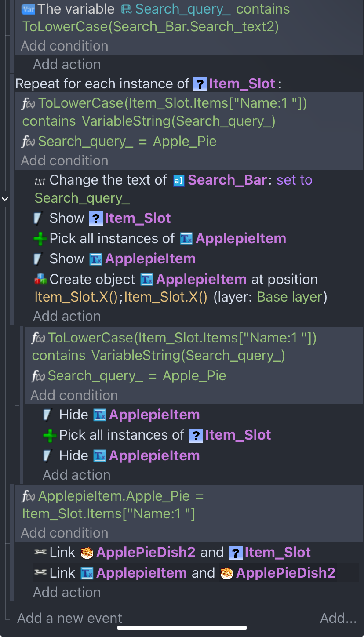Viewport: 364px width, 637px height.
Task: Open the Add... dropdown at bottom right
Action: 338,618
